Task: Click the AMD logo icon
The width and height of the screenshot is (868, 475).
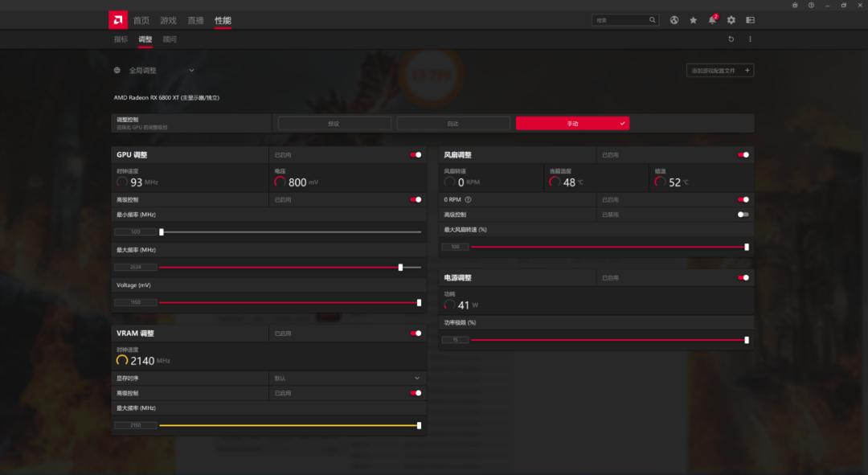Action: point(117,19)
